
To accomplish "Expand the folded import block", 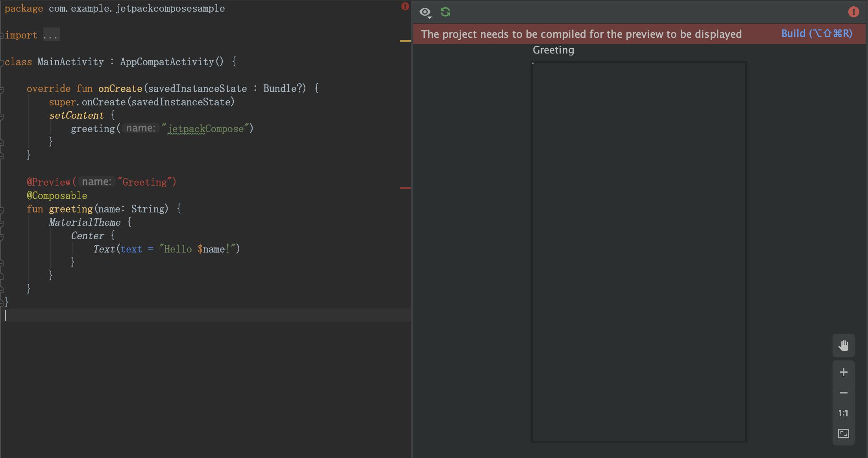I will coord(51,35).
